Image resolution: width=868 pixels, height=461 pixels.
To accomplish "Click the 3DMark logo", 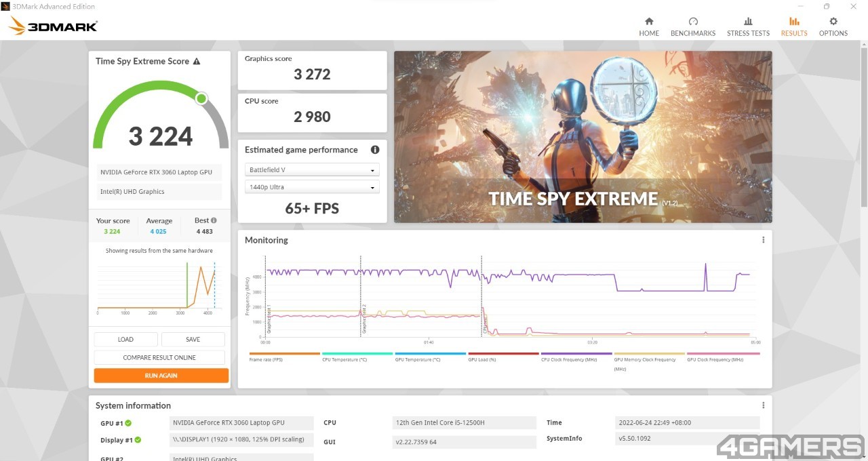I will (x=54, y=26).
